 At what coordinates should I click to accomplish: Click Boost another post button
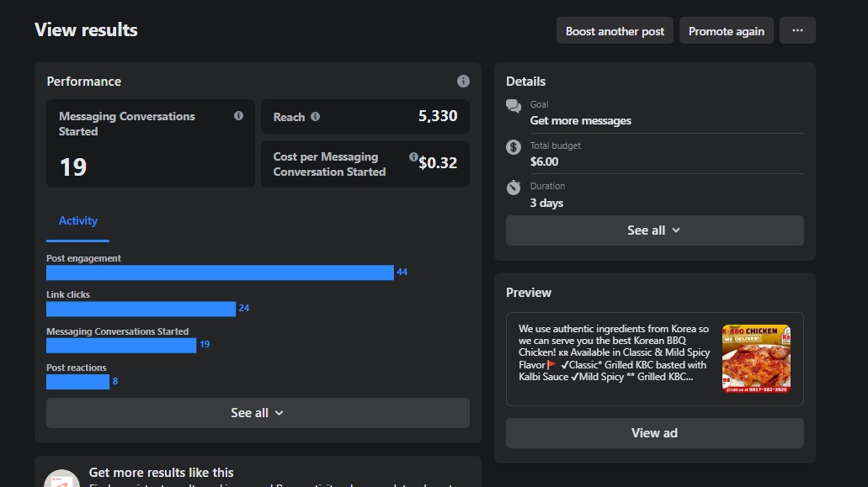pos(615,31)
